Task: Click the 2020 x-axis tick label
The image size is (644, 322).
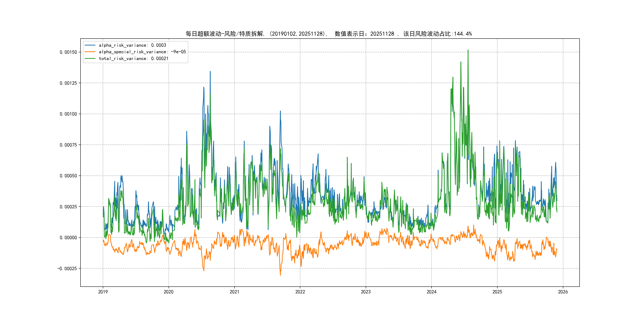Action: tap(169, 292)
